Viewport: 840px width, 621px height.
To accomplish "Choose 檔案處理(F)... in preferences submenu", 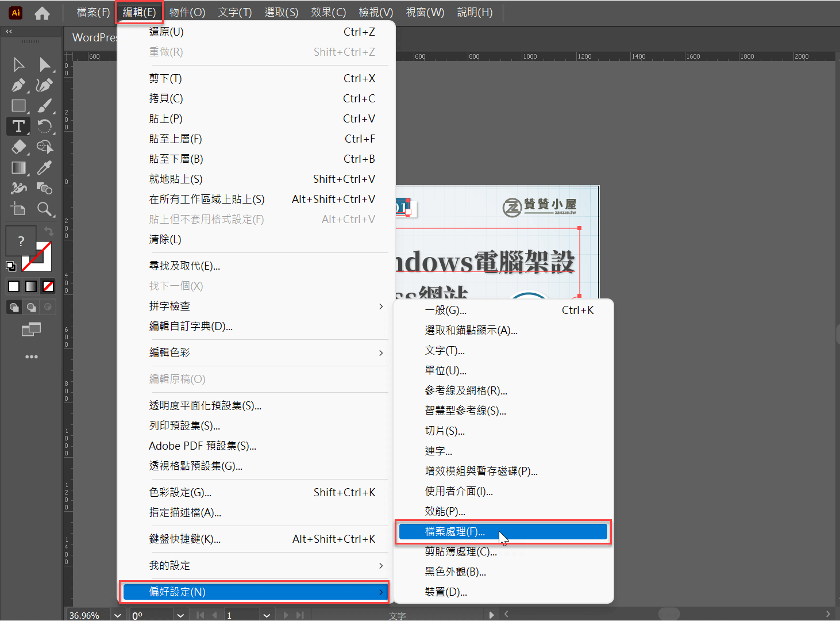I will coord(503,531).
